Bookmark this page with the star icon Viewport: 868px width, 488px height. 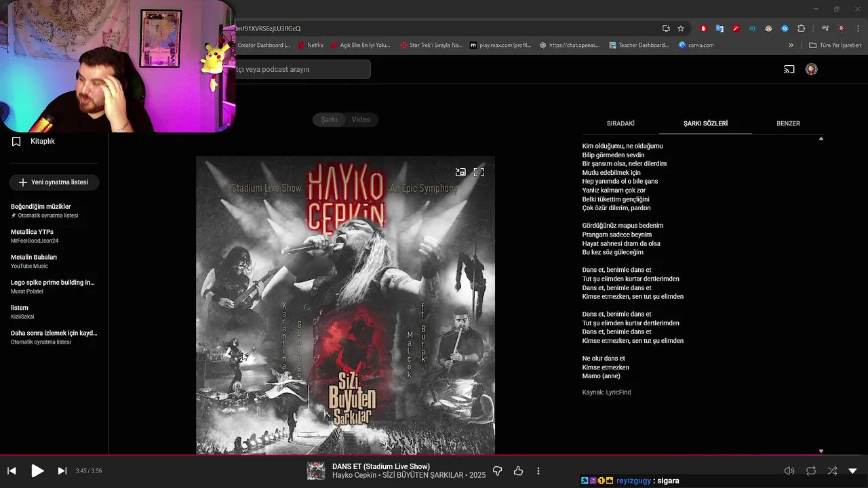(681, 28)
